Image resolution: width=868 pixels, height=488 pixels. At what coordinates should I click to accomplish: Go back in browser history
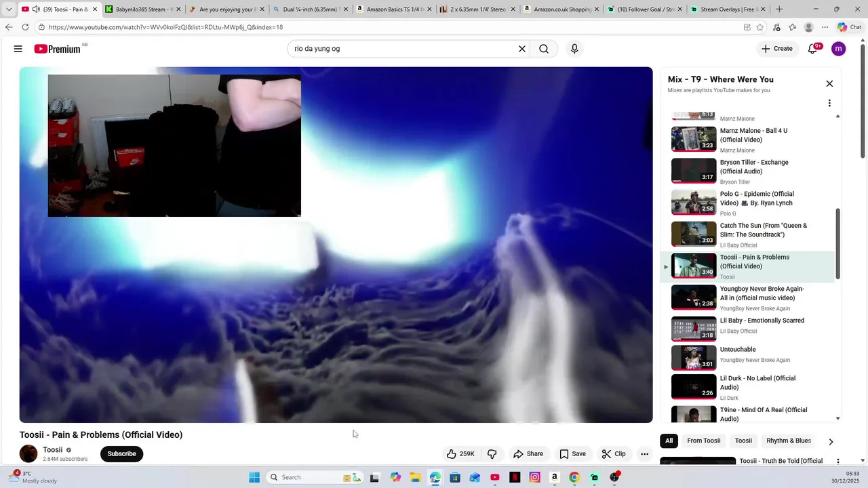pyautogui.click(x=9, y=27)
